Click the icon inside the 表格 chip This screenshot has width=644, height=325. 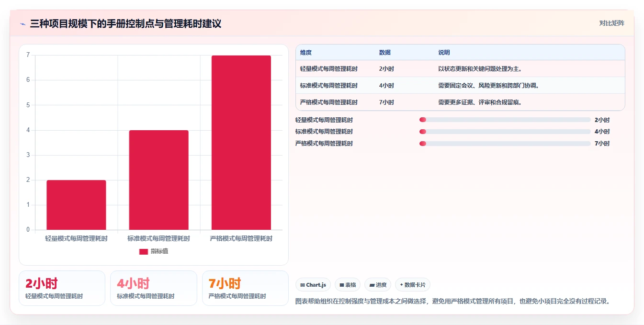click(342, 285)
